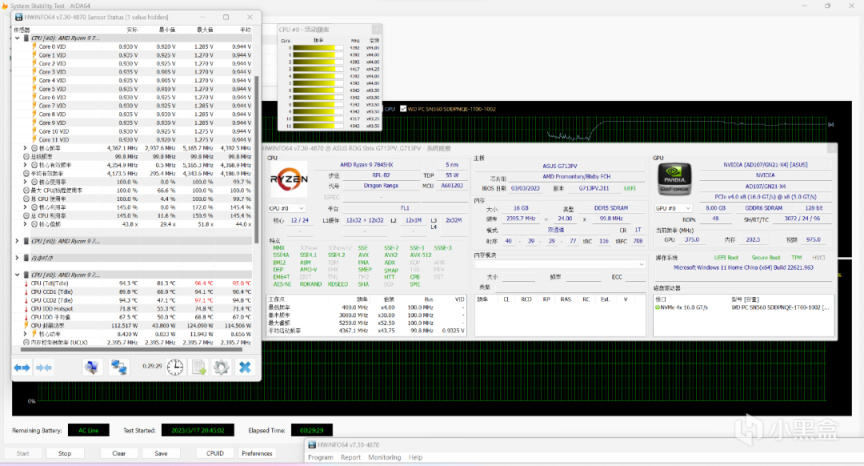The height and width of the screenshot is (466, 864).
Task: Select the Core 5 VID row
Action: coord(132,89)
